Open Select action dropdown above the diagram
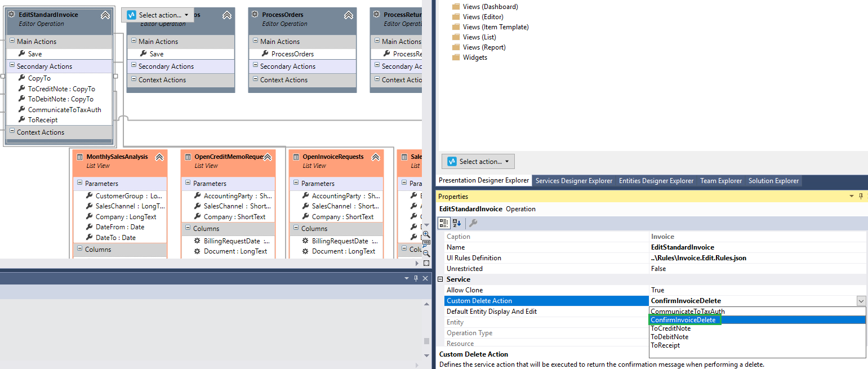 pos(158,15)
